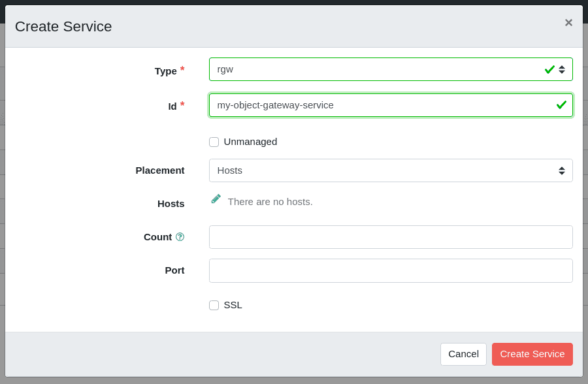The image size is (588, 384).
Task: Click the 'There are no hosts.' text
Action: click(x=270, y=201)
